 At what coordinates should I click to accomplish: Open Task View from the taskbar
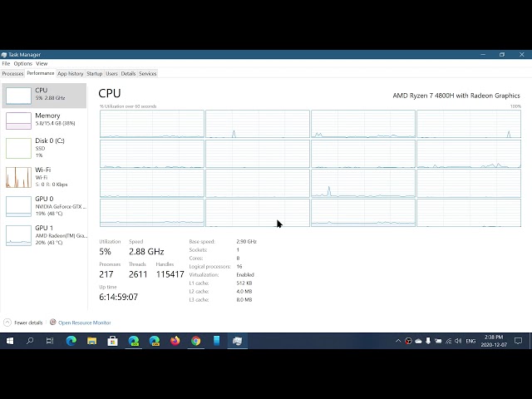point(50,341)
